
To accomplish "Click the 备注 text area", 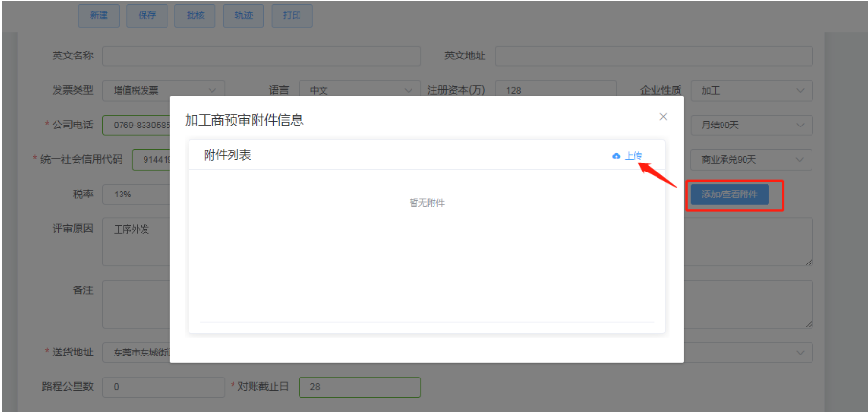I will pos(137,304).
